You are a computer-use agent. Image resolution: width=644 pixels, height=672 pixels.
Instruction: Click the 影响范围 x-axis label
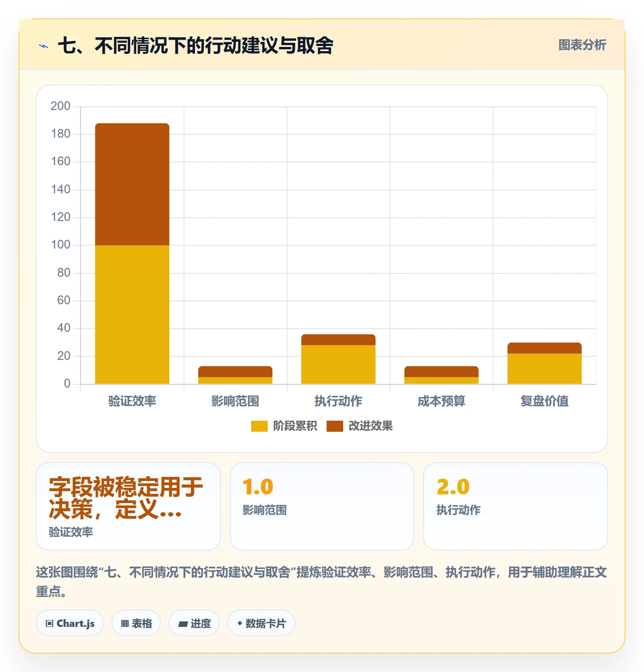[x=235, y=401]
